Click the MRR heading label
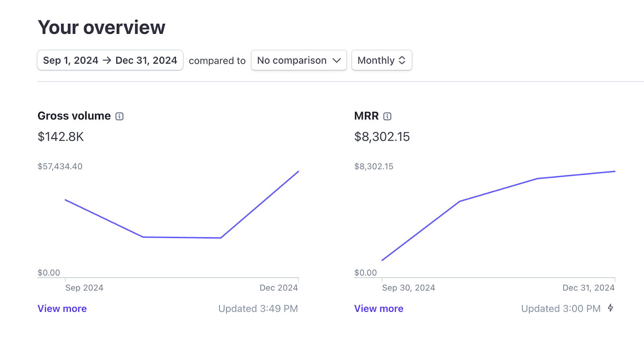Viewport: 644px width, 342px height. coord(366,116)
